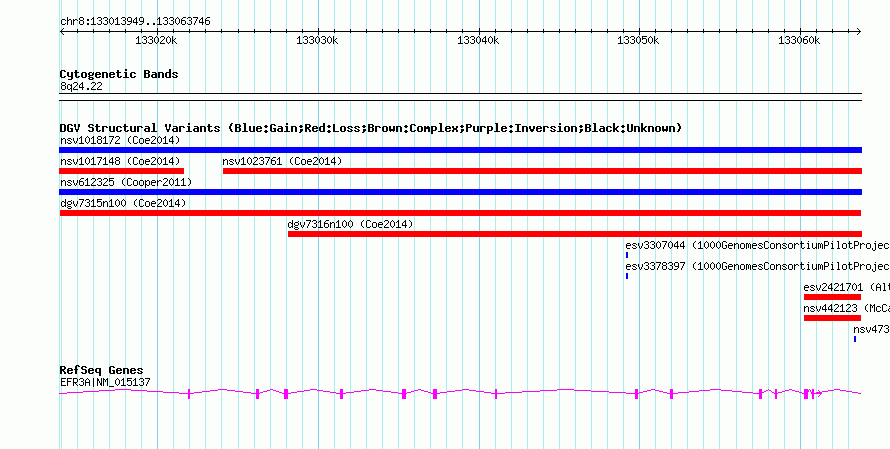Click the 133050k ruler tick label
The height and width of the screenshot is (449, 890).
click(x=639, y=40)
